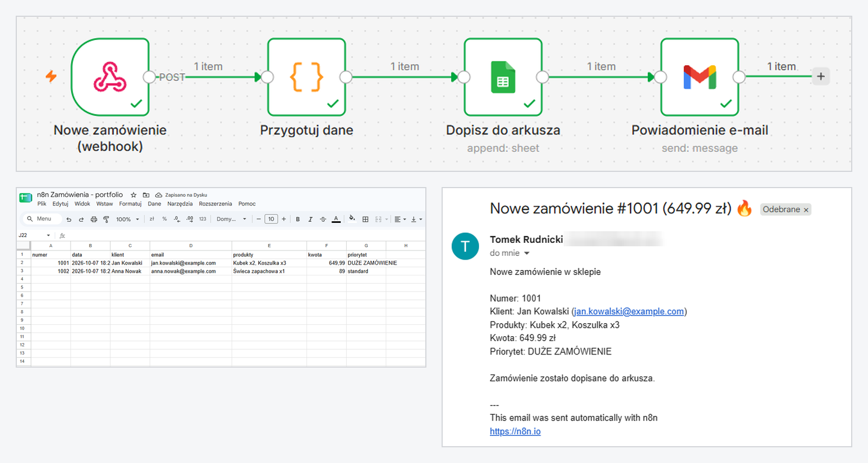The image size is (868, 463).
Task: Decrease font size with minus button
Action: (259, 219)
